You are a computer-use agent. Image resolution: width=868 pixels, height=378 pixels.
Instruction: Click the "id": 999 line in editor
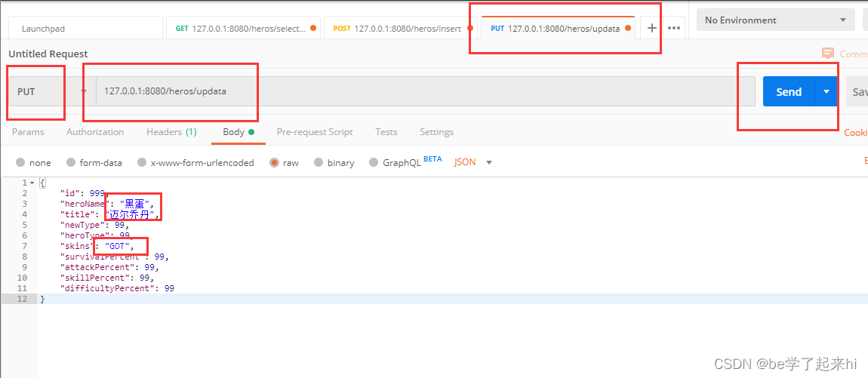pyautogui.click(x=82, y=193)
